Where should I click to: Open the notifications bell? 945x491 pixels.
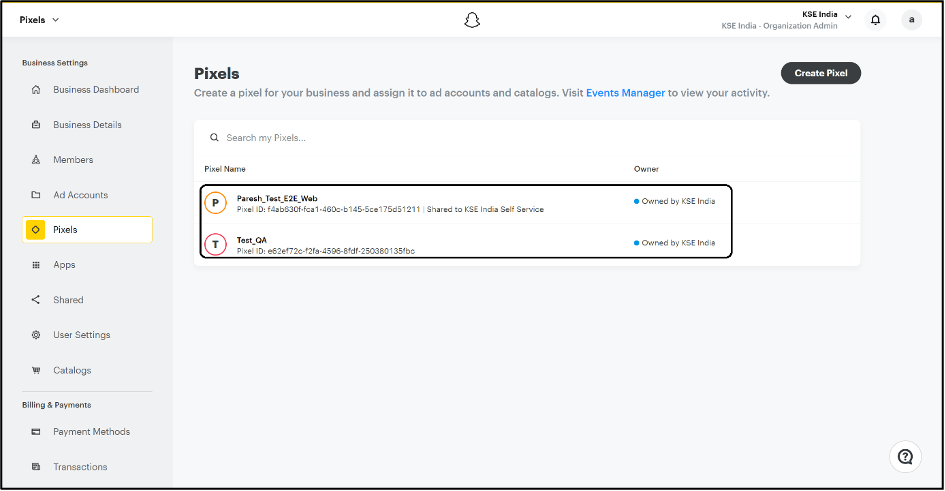pyautogui.click(x=875, y=20)
